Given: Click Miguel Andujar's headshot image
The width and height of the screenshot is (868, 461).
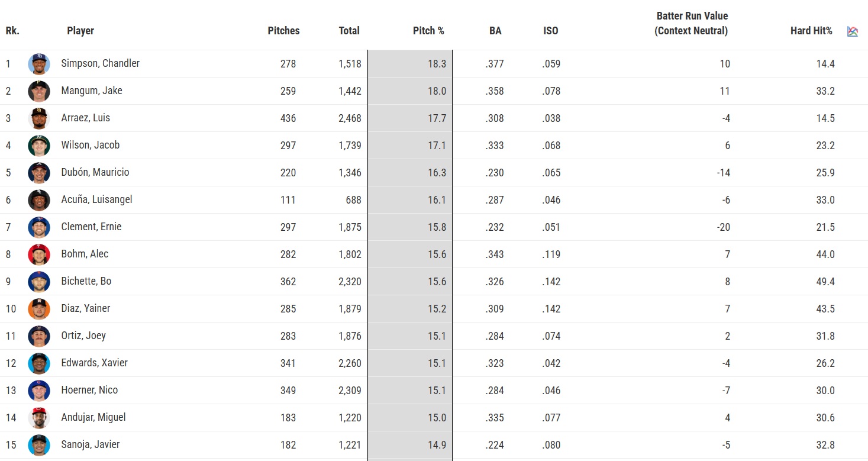Looking at the screenshot, I should pos(39,418).
